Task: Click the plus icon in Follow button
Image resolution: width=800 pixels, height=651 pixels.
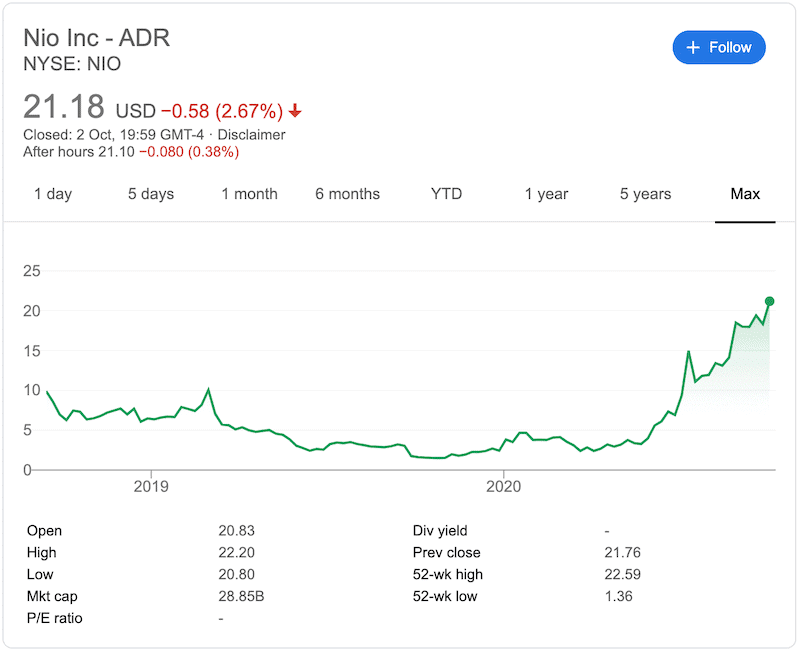Action: (692, 47)
